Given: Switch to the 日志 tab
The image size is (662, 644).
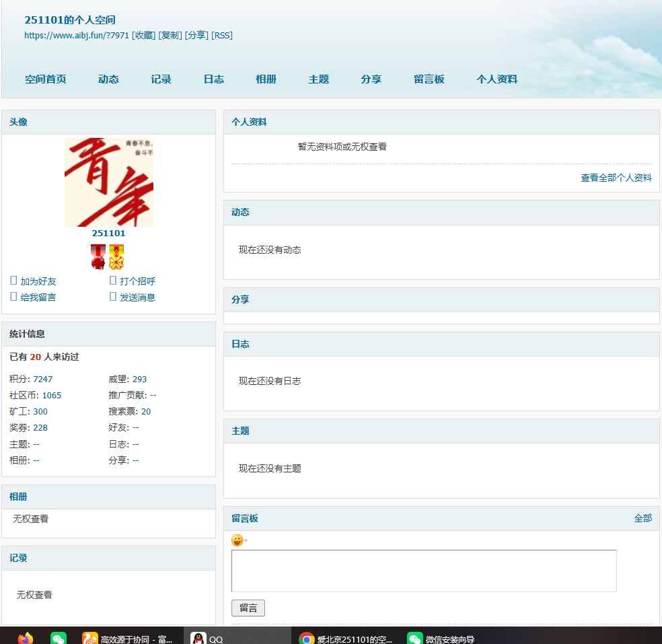Looking at the screenshot, I should [x=213, y=79].
